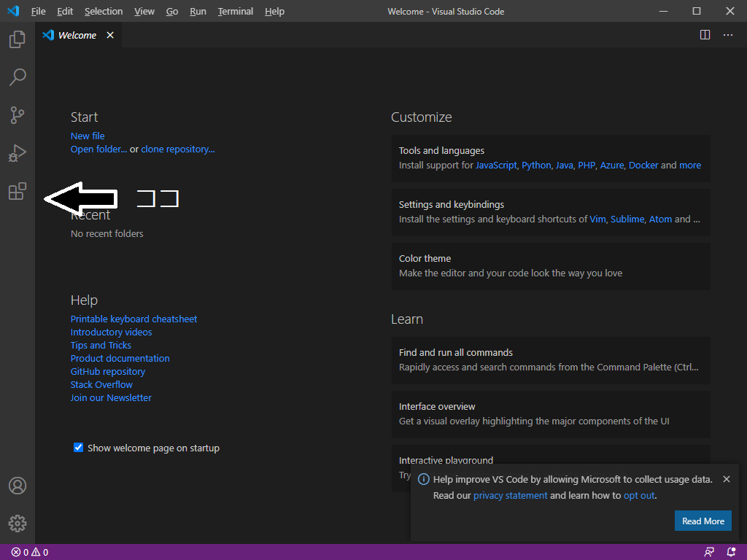
Task: Click the Settings and keybindings heading
Action: coord(451,204)
